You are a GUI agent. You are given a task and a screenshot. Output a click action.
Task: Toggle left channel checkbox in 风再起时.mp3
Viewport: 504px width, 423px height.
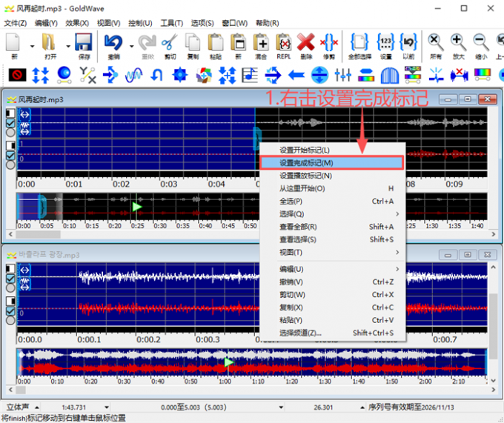click(10, 124)
